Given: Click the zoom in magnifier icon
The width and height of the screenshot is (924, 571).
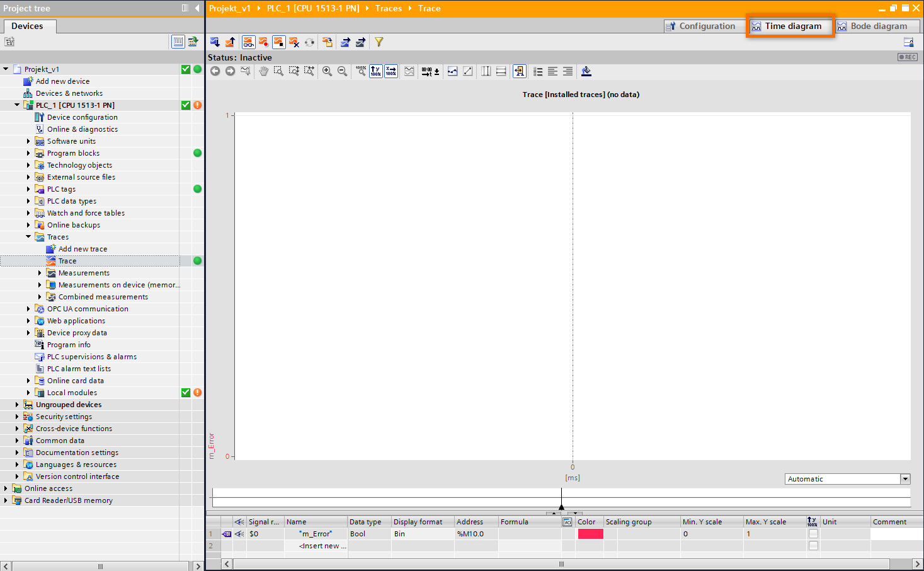Looking at the screenshot, I should point(327,71).
